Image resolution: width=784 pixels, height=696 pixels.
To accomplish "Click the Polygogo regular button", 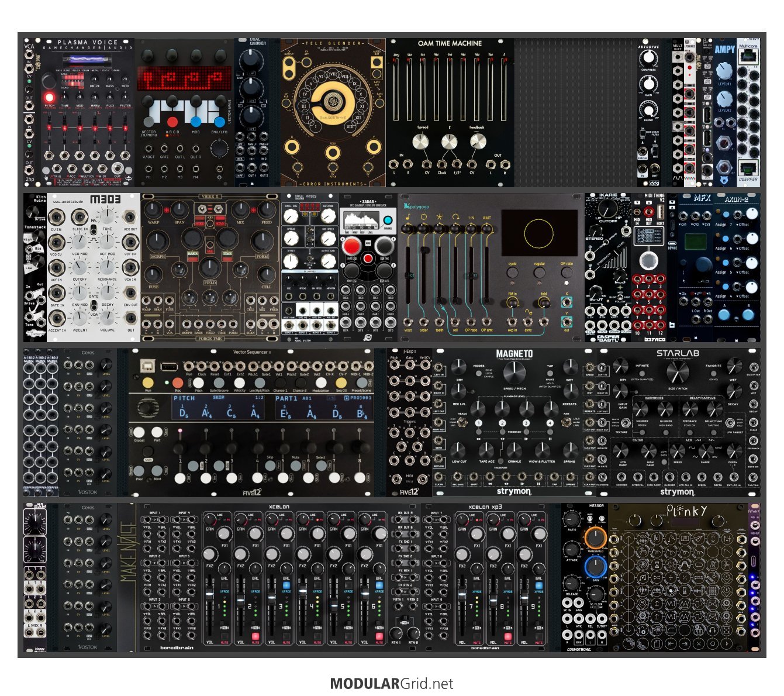I will [x=539, y=273].
